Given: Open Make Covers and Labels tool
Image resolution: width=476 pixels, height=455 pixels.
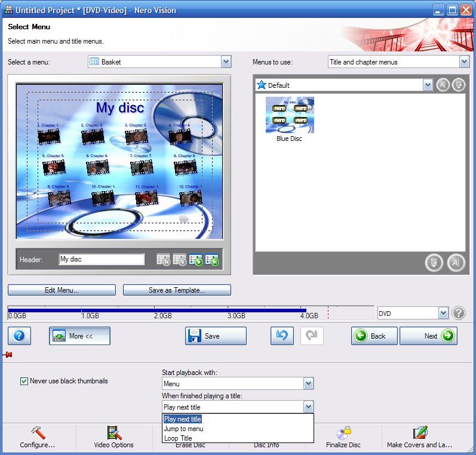Looking at the screenshot, I should click(x=419, y=436).
